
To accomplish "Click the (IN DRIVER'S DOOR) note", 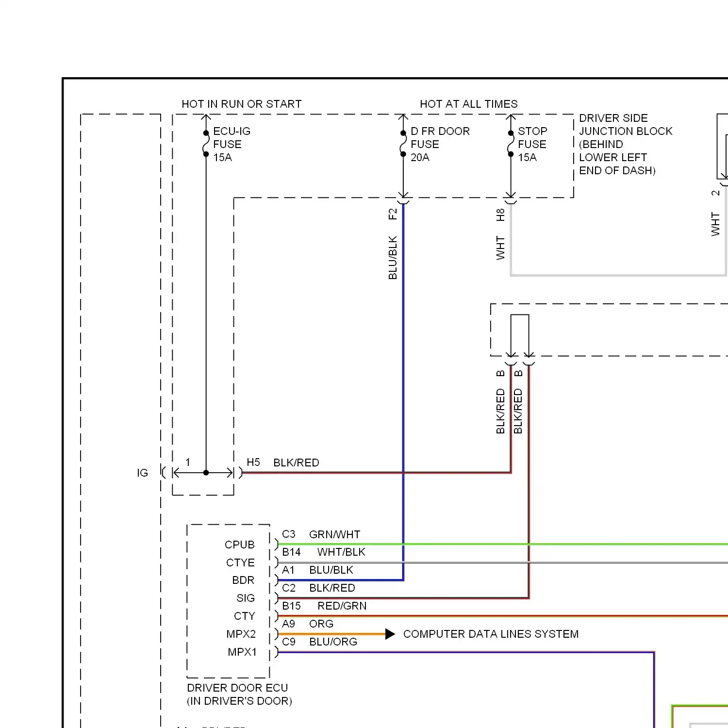I will pos(239,701).
